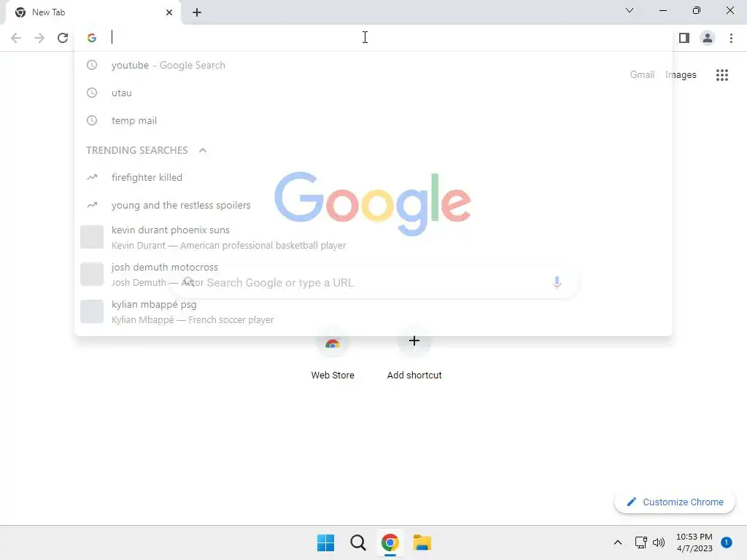747x560 pixels.
Task: Open the notification badge in the tray
Action: [727, 542]
